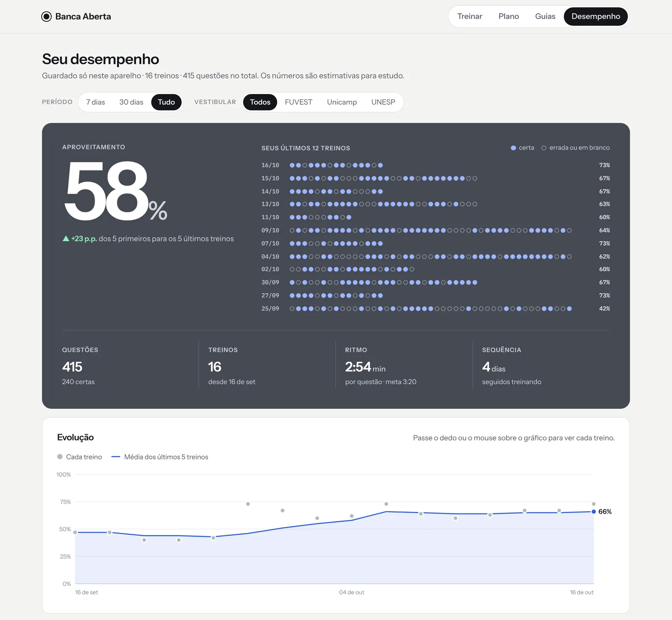The image size is (672, 620).
Task: Open the Treinar tab
Action: coord(470,16)
